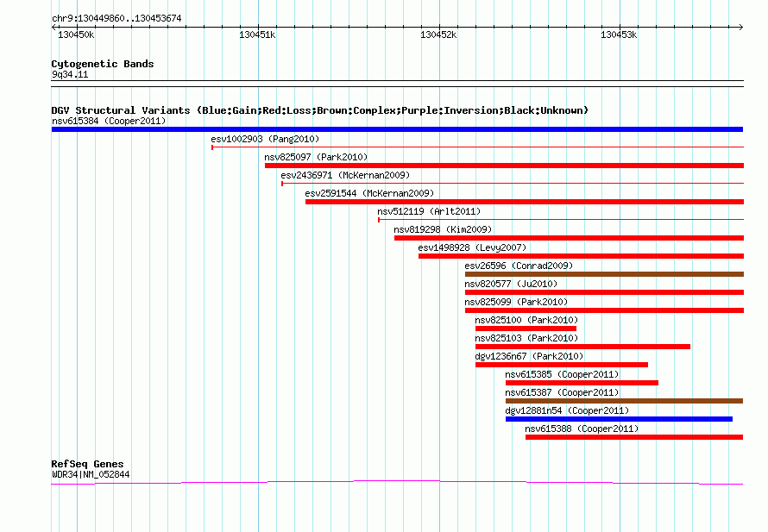Screen dimensions: 768x532
Task: Select the red nsv819298 loss bar
Action: [569, 238]
